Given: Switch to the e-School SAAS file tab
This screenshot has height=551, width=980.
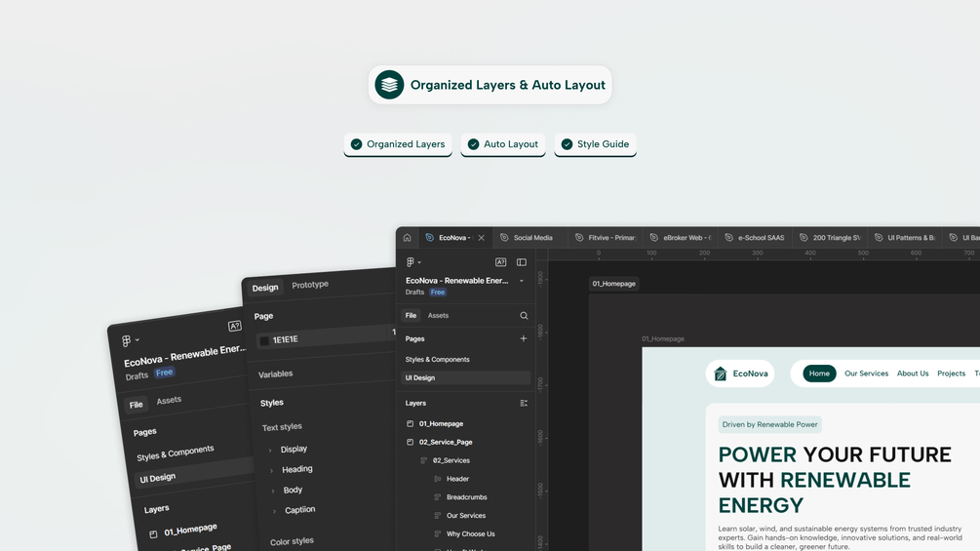Looking at the screenshot, I should coord(755,237).
